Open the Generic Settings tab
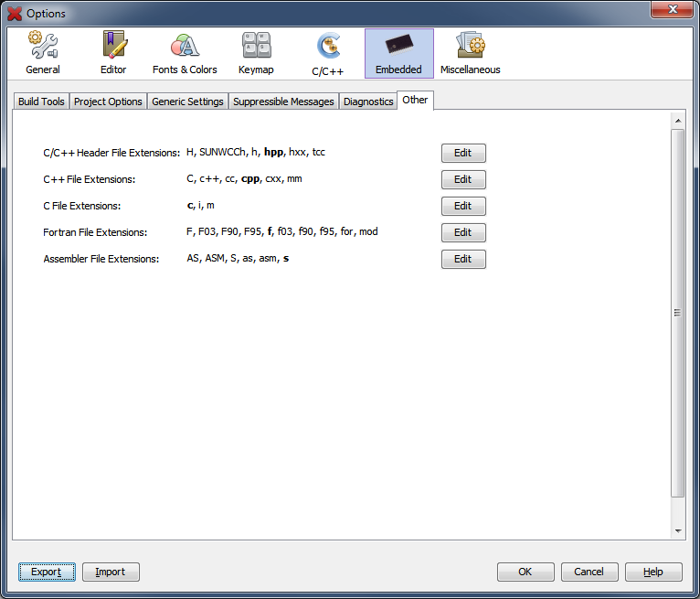The height and width of the screenshot is (599, 700). [x=187, y=102]
